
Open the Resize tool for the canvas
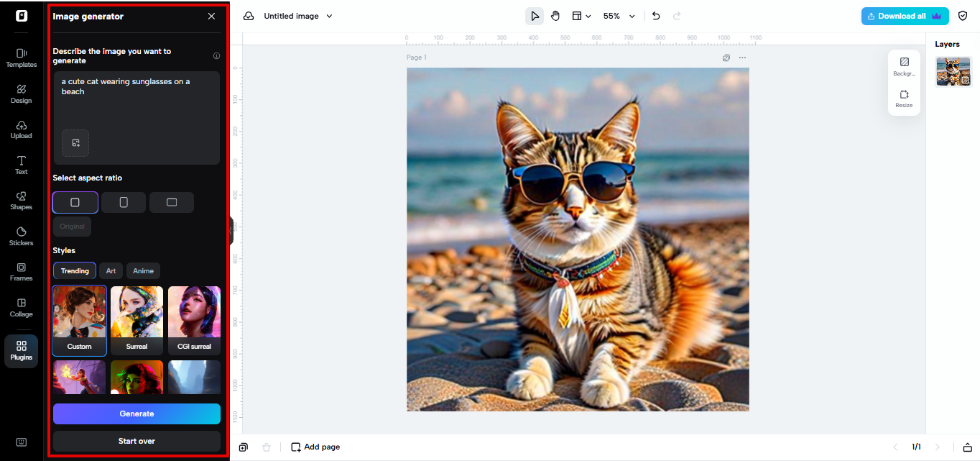point(904,99)
